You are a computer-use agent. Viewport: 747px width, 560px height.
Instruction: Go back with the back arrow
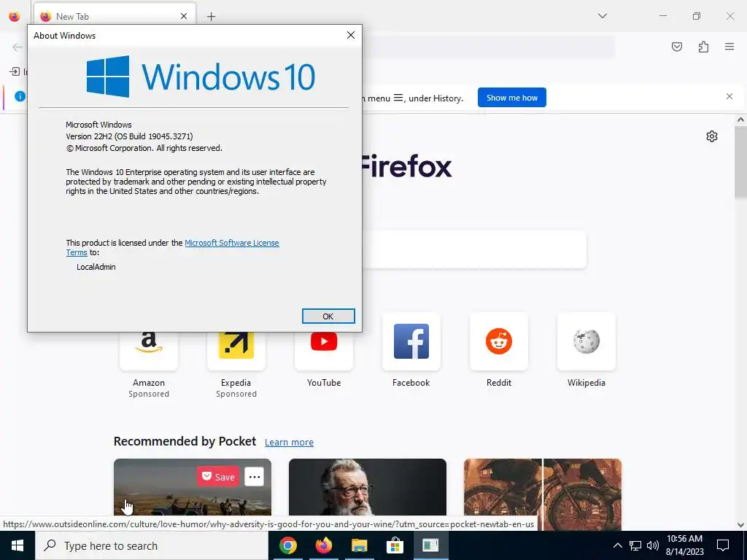pos(18,47)
